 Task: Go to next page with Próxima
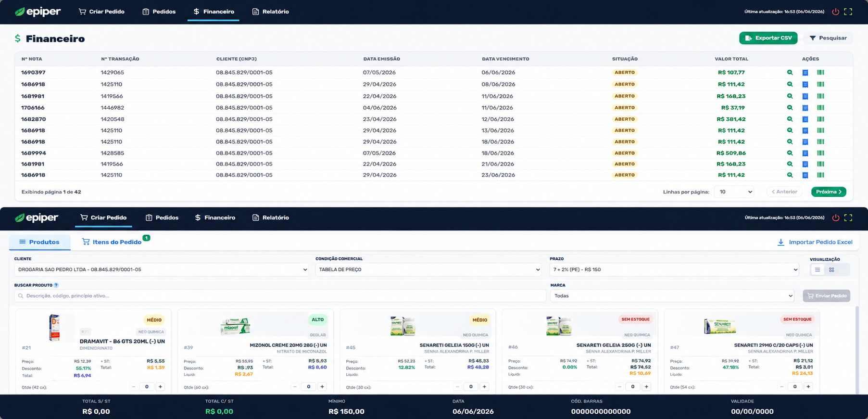tap(829, 192)
